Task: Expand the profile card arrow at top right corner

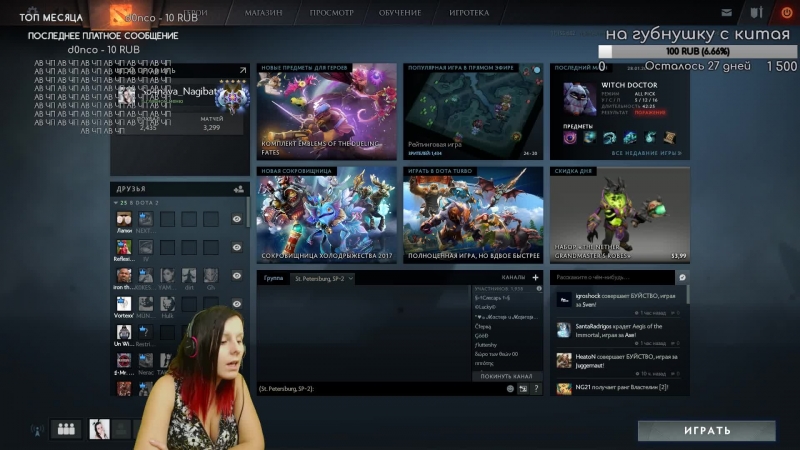Action: point(242,71)
